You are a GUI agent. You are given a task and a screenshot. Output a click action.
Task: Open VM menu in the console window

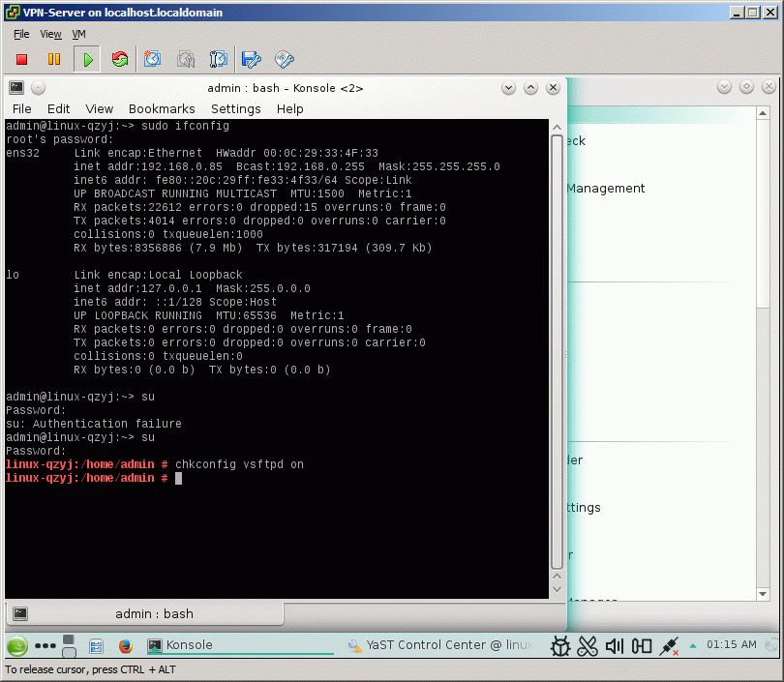tap(79, 34)
